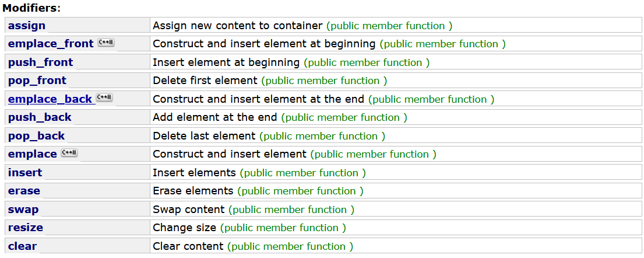Click the insert function link

tap(25, 173)
